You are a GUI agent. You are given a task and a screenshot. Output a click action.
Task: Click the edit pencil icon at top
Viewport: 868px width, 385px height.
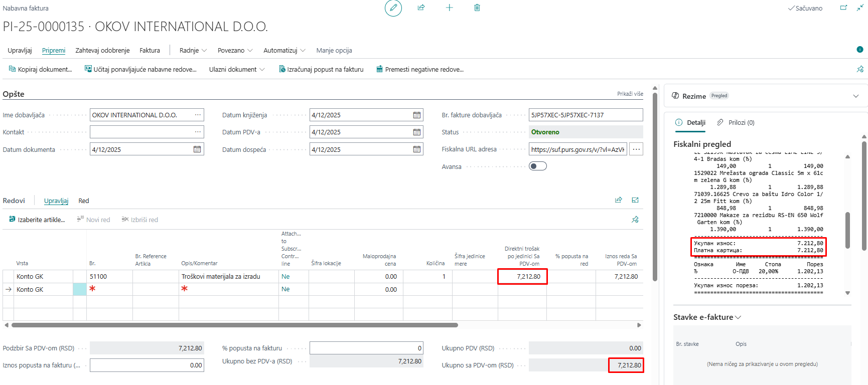coord(393,8)
